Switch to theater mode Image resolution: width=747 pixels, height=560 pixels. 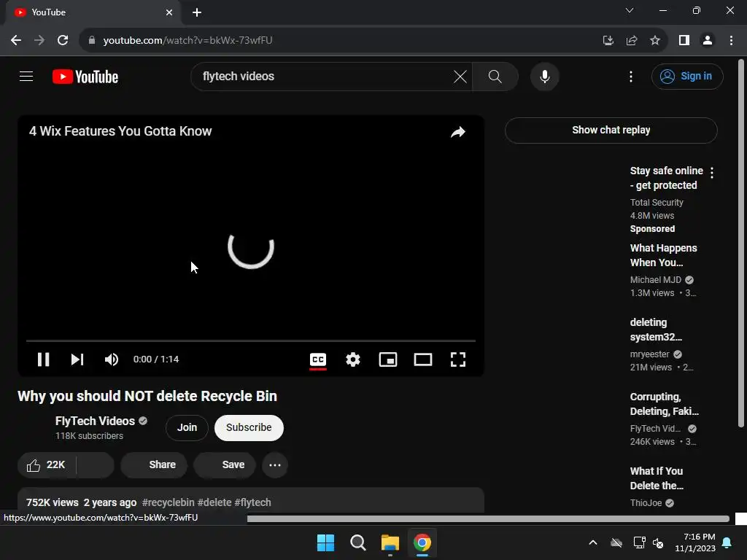click(422, 359)
